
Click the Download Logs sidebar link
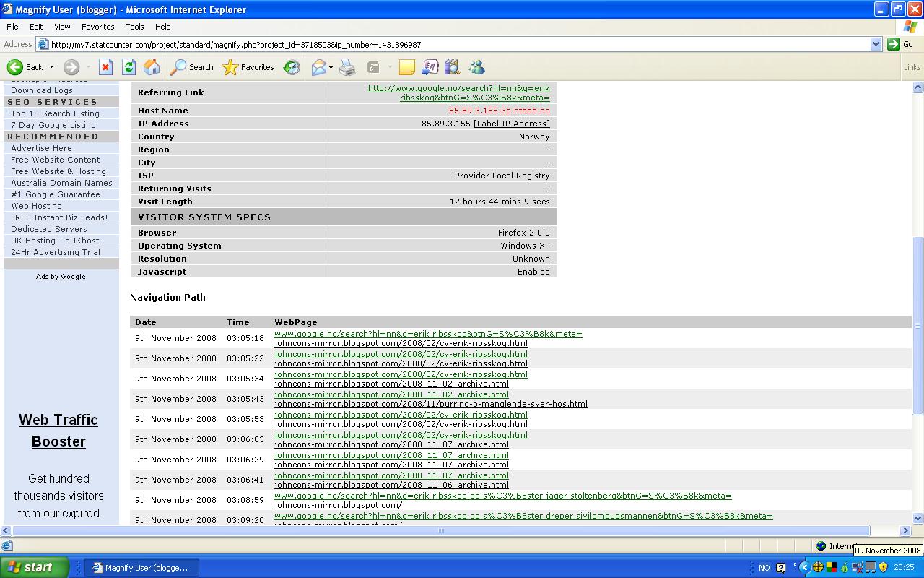point(42,90)
